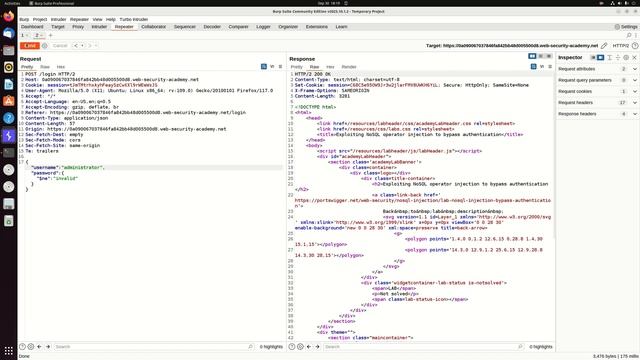Go to next match in Response search
This screenshot has height=360, width=640.
[x=317, y=347]
